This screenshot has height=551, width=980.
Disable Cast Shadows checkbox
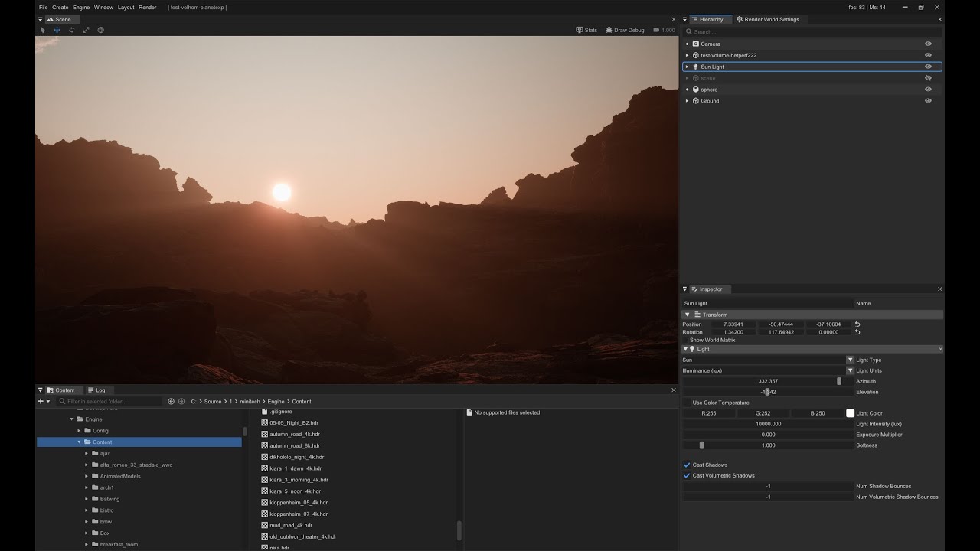click(687, 465)
